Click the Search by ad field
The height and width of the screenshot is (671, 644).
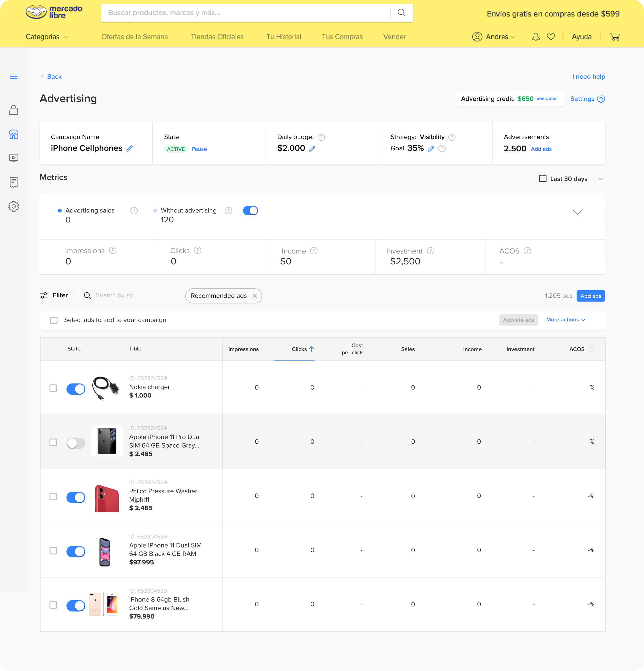click(x=137, y=295)
